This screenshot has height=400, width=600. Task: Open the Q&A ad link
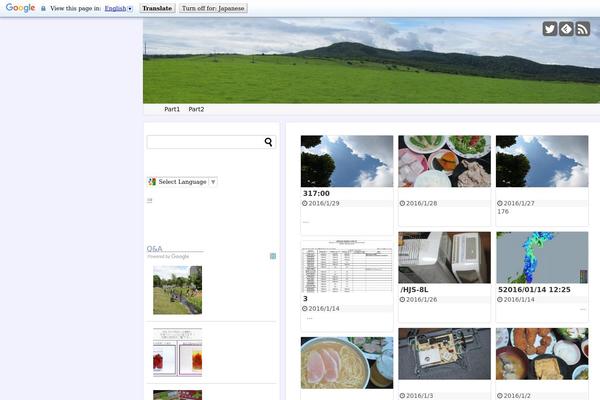154,248
